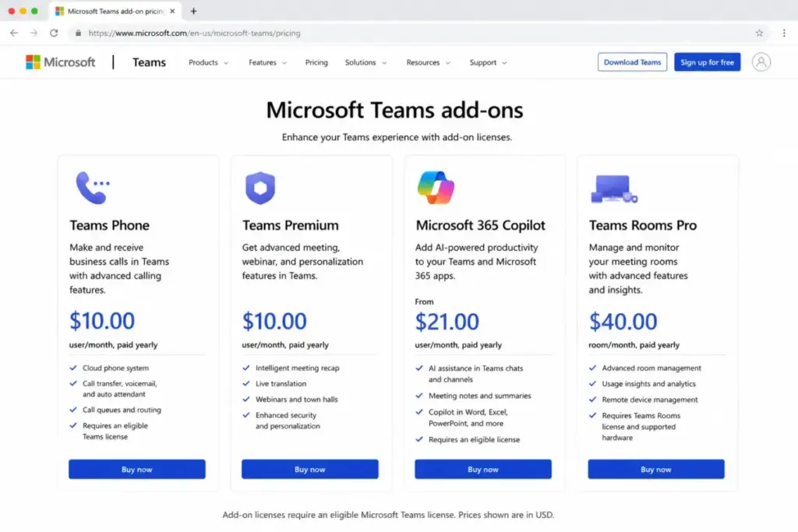Click the lock icon in address bar
This screenshot has height=532, width=798.
pyautogui.click(x=78, y=33)
